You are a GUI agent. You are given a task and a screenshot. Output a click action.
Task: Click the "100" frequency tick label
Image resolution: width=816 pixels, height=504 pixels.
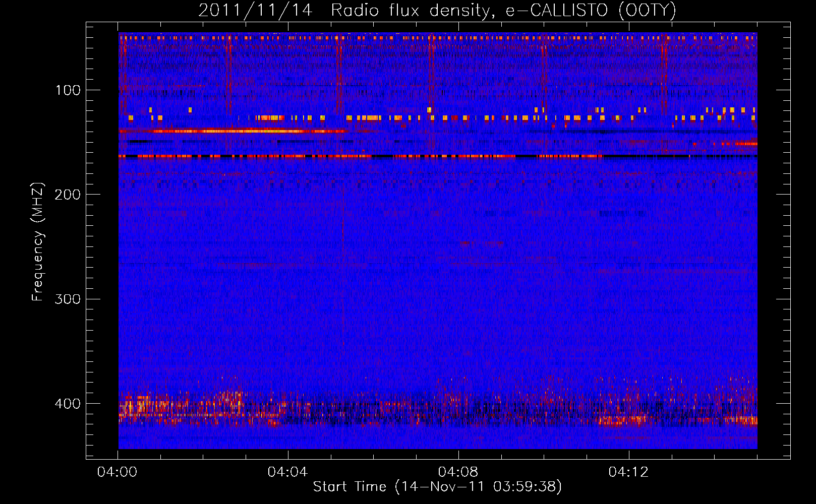click(68, 91)
